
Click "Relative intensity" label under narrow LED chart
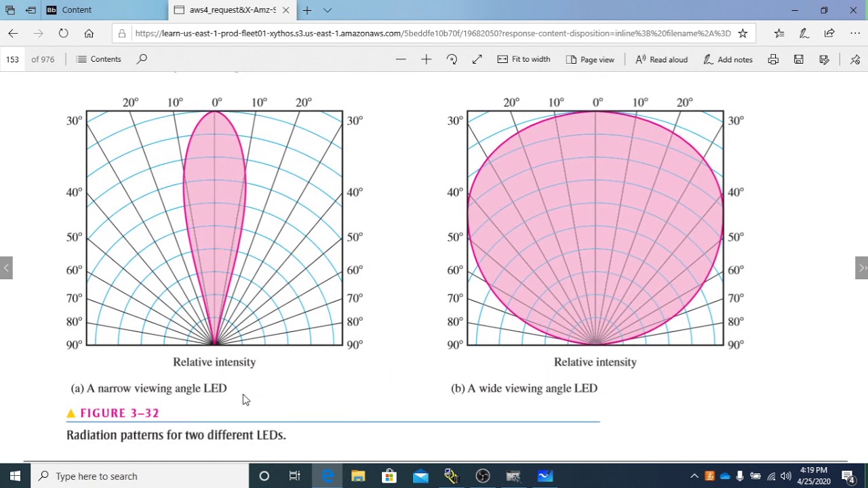point(214,362)
